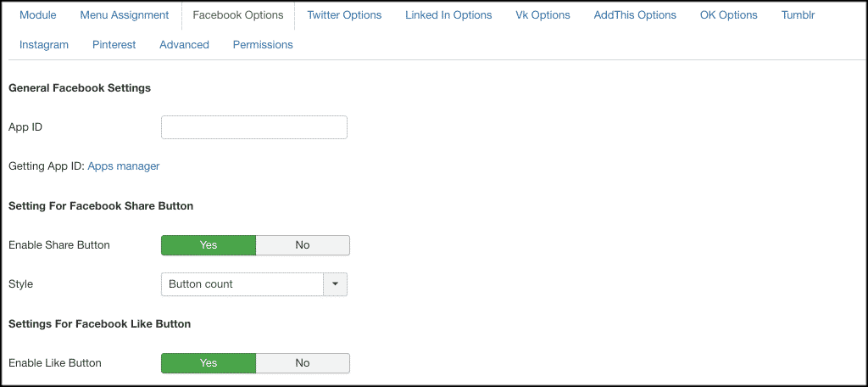Click the Enable Share Button label

59,245
